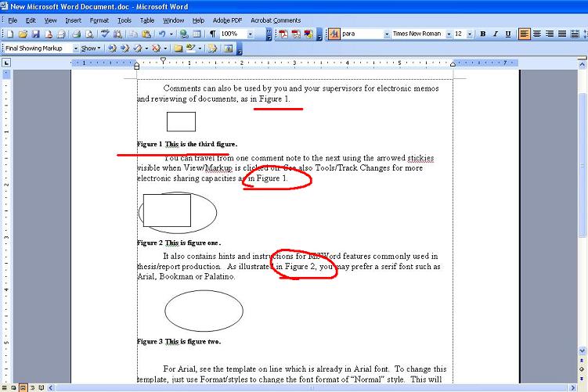Image resolution: width=588 pixels, height=392 pixels.
Task: Click the Save icon in the toolbar
Action: [35, 34]
